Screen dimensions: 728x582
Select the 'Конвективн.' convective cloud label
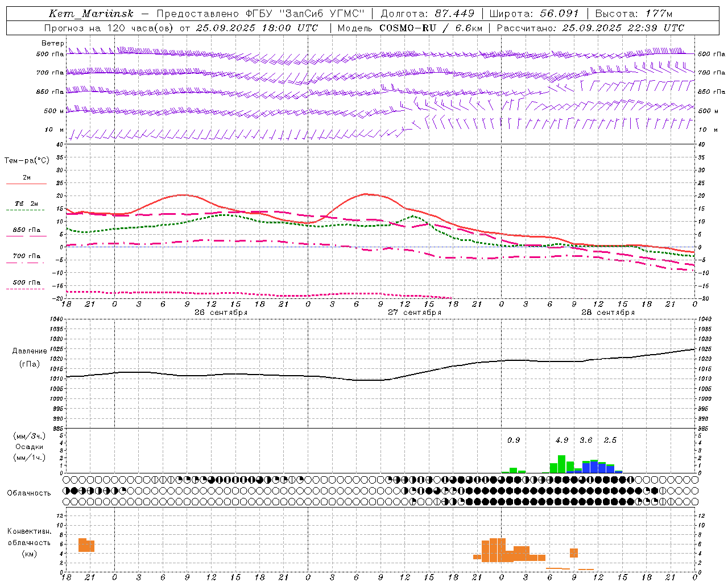coord(30,531)
